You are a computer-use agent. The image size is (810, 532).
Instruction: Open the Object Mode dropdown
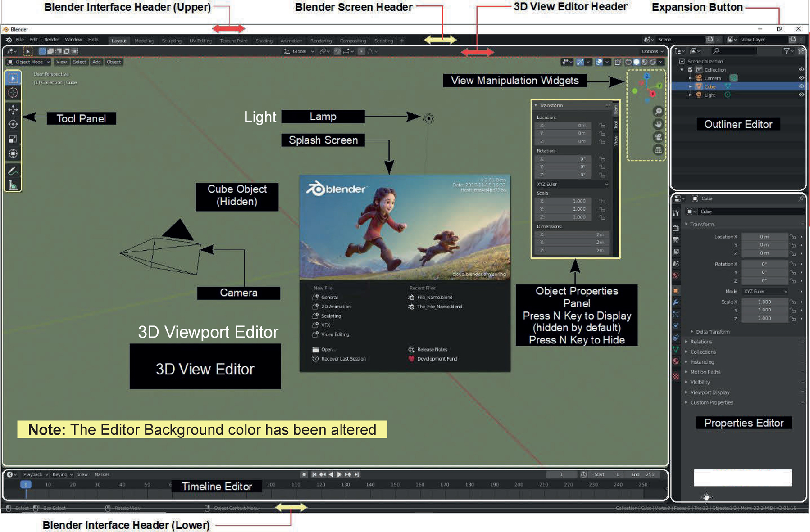point(28,62)
